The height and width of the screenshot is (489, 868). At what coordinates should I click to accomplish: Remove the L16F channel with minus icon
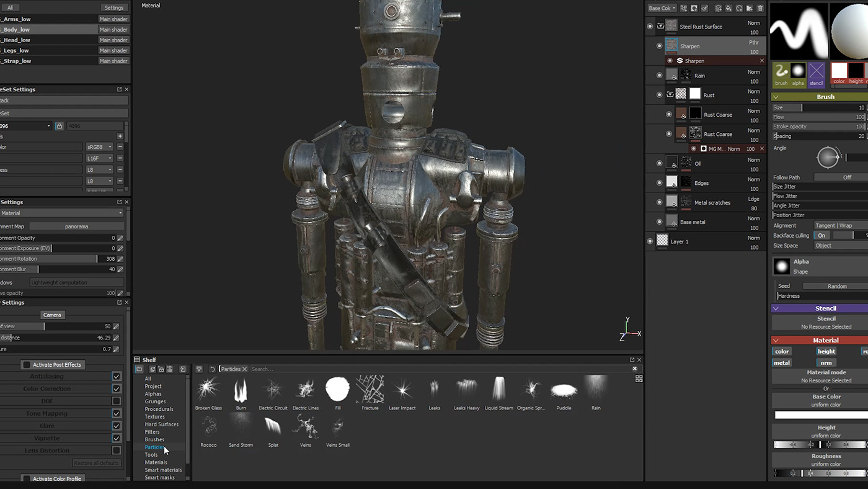120,158
